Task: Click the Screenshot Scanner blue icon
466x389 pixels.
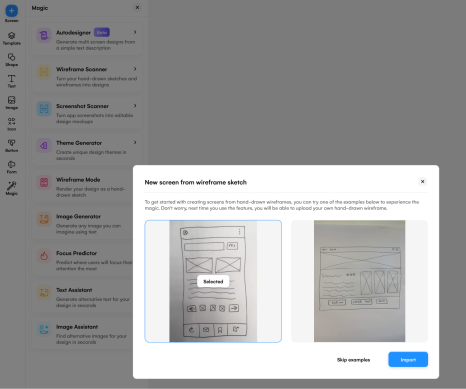Action: [44, 109]
